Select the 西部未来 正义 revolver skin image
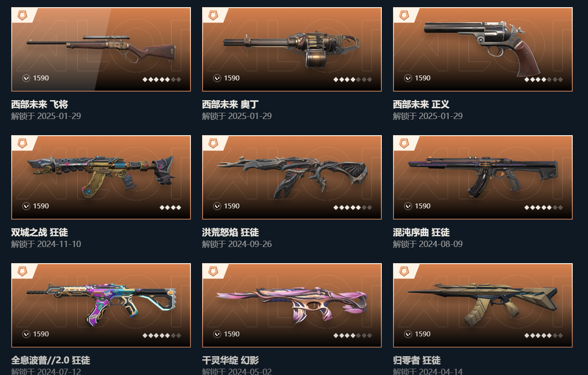The width and height of the screenshot is (588, 375). click(x=483, y=49)
